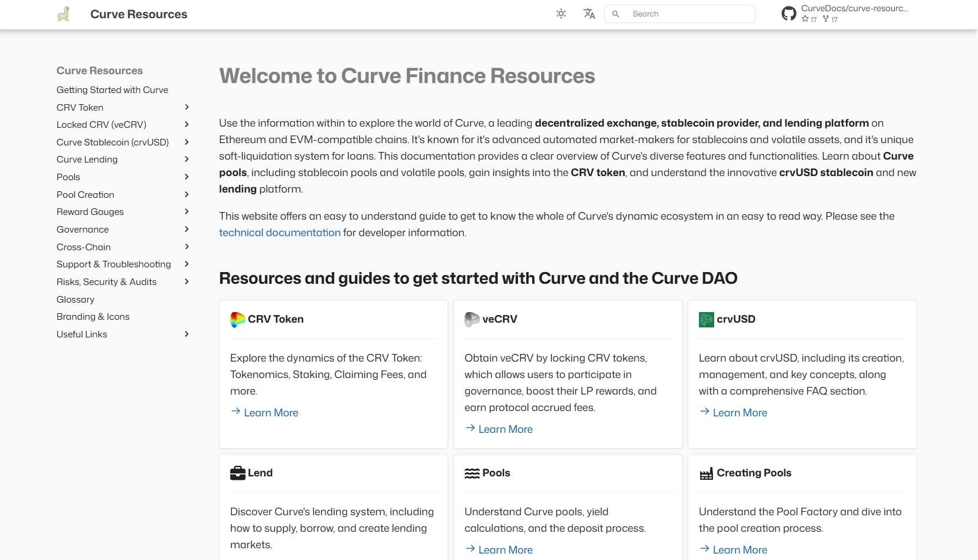The width and height of the screenshot is (978, 560).
Task: Expand Locked CRV (veCRV) sidebar section
Action: 187,124
